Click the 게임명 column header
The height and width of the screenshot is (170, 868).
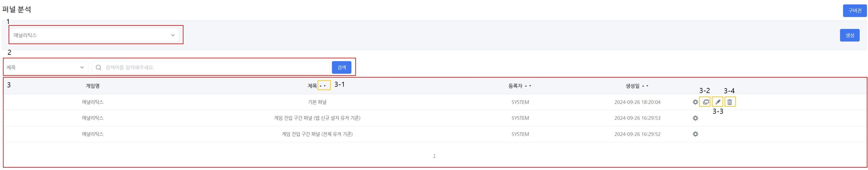pyautogui.click(x=92, y=86)
